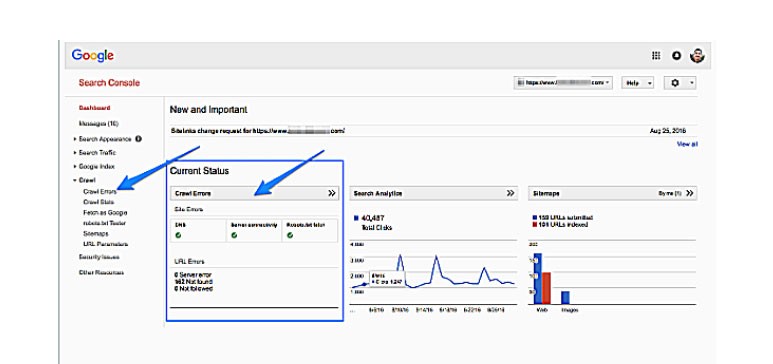Click the red URLs indexed legend swatch

pyautogui.click(x=535, y=224)
